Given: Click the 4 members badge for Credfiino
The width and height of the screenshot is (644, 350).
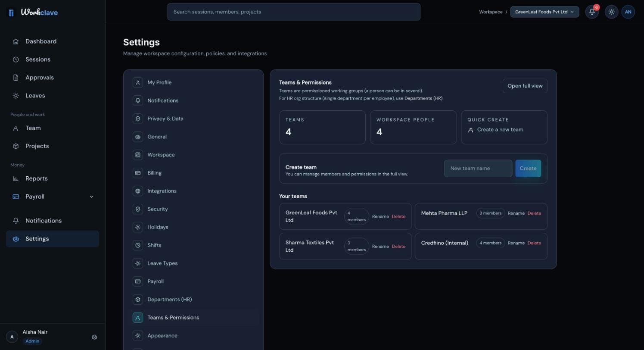Looking at the screenshot, I should tap(491, 243).
